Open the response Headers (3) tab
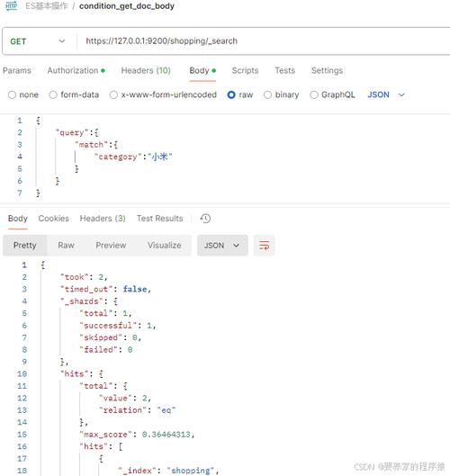 point(103,219)
